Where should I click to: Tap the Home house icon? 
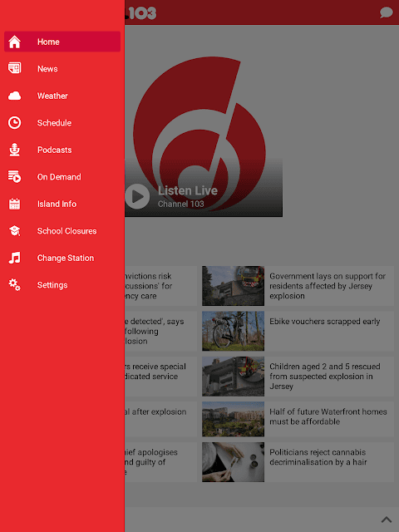point(15,42)
